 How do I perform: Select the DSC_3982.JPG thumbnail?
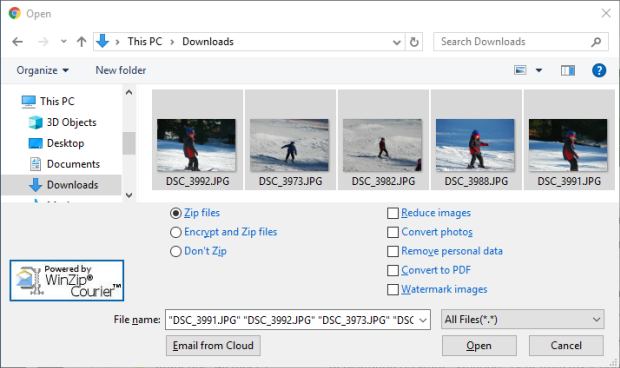point(383,140)
